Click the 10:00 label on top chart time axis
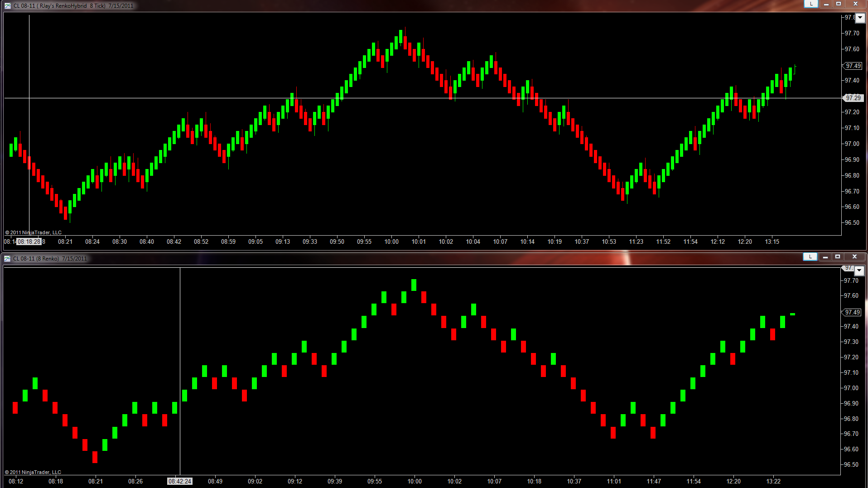Screen dimensions: 868x488 click(391, 242)
